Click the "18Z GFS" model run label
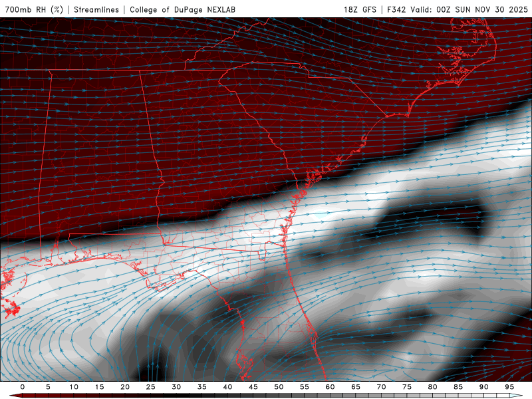532x399 pixels. (x=360, y=9)
